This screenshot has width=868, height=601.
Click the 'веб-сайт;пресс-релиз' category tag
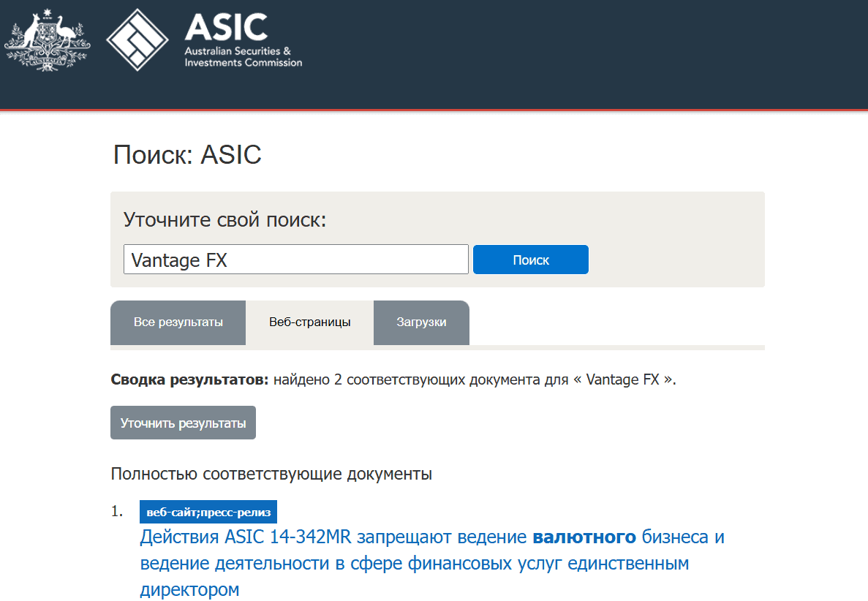pos(208,512)
